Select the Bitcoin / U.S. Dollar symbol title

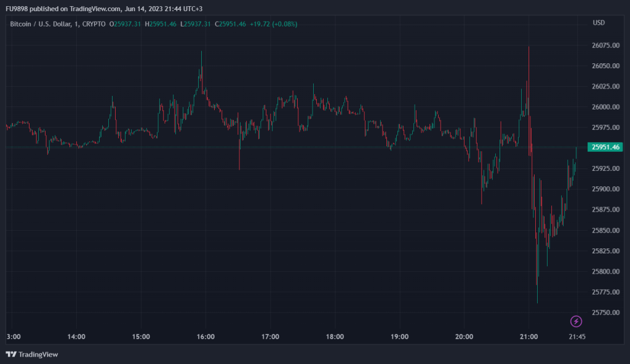[41, 24]
